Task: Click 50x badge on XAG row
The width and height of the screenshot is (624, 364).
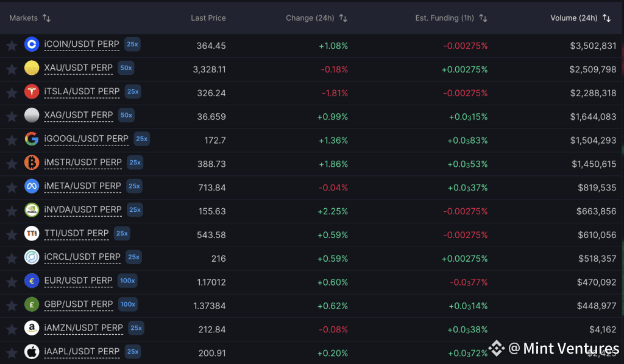Action: tap(126, 115)
